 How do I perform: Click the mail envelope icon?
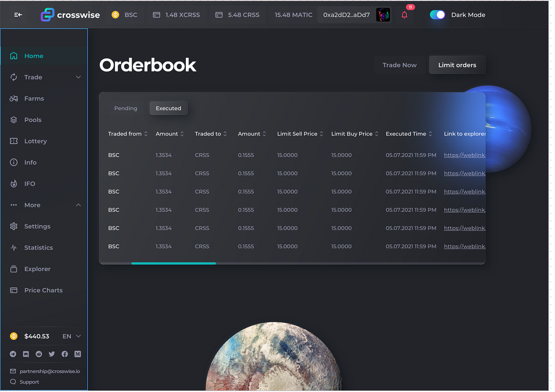pyautogui.click(x=13, y=371)
